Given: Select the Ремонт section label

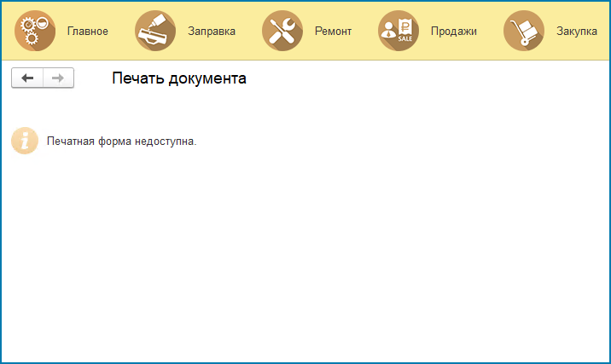Looking at the screenshot, I should [333, 32].
